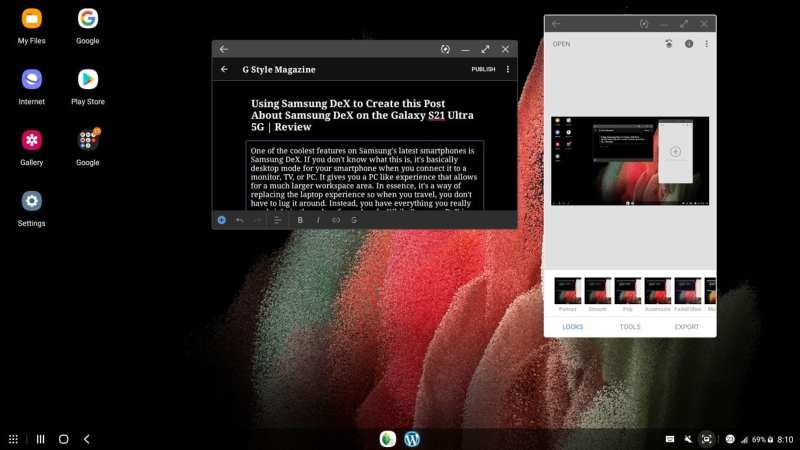This screenshot has height=450, width=800.
Task: Add a block with the plus icon
Action: pyautogui.click(x=221, y=220)
